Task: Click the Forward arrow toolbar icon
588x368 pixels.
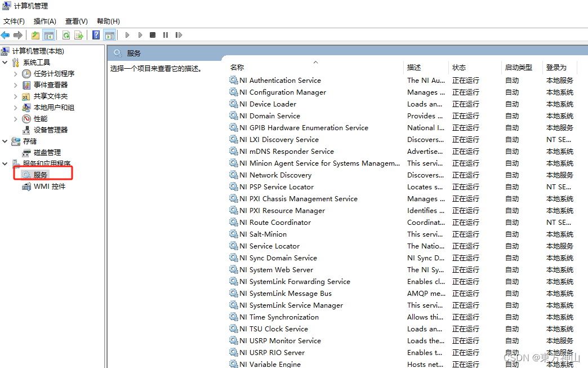Action: (x=18, y=36)
